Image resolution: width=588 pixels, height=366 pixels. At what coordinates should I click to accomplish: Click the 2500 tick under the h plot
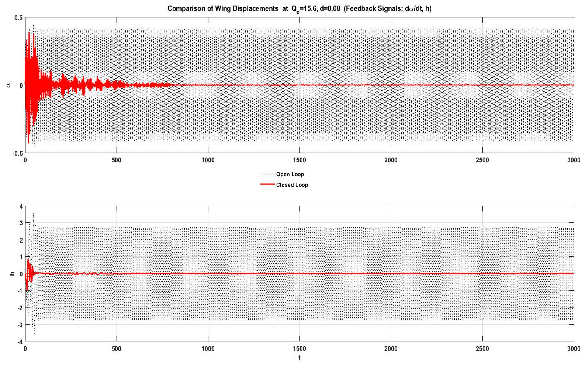[x=482, y=349]
